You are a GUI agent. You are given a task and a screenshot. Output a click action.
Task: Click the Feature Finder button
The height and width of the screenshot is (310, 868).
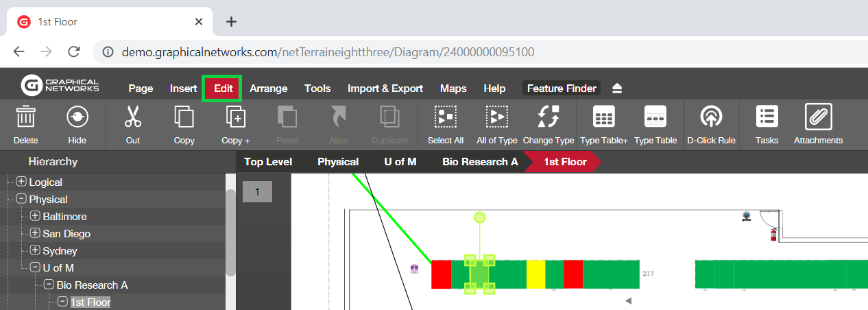[x=562, y=88]
